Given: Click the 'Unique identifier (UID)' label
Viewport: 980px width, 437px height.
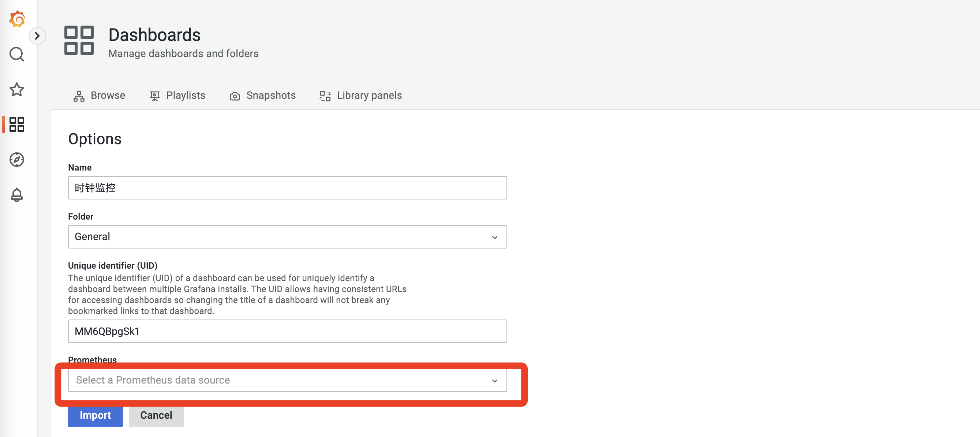Looking at the screenshot, I should pyautogui.click(x=113, y=265).
